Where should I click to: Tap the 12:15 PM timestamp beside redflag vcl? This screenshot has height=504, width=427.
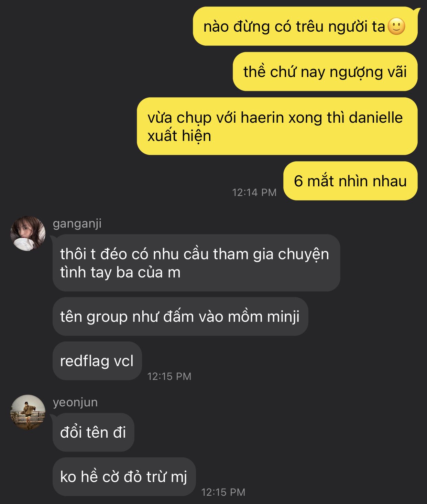pyautogui.click(x=169, y=376)
